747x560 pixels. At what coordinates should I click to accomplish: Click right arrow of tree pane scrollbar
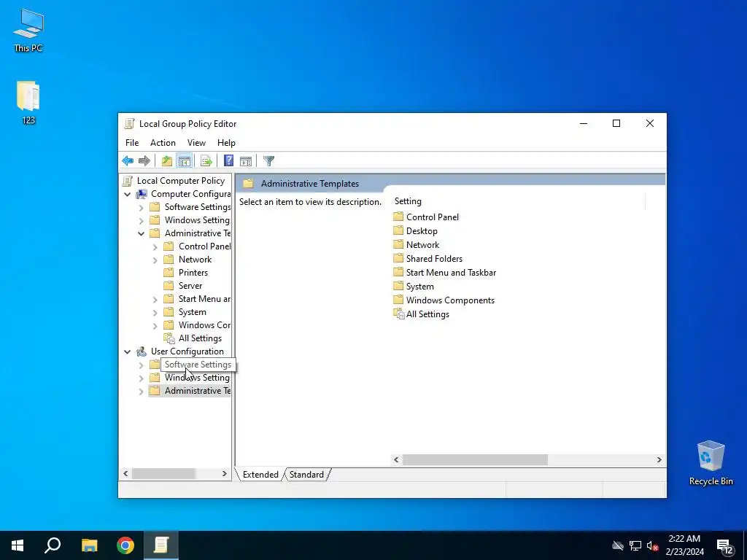pos(225,474)
